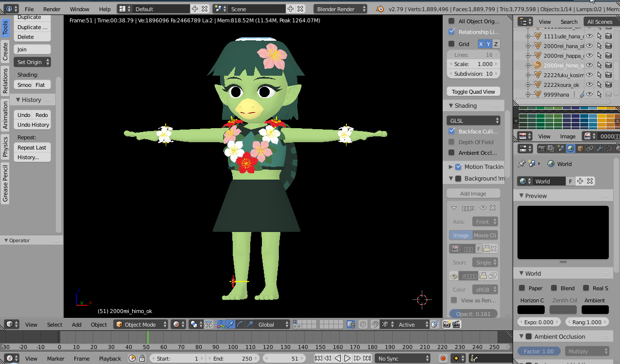Open the Render menu
This screenshot has height=364, width=620.
click(x=52, y=9)
